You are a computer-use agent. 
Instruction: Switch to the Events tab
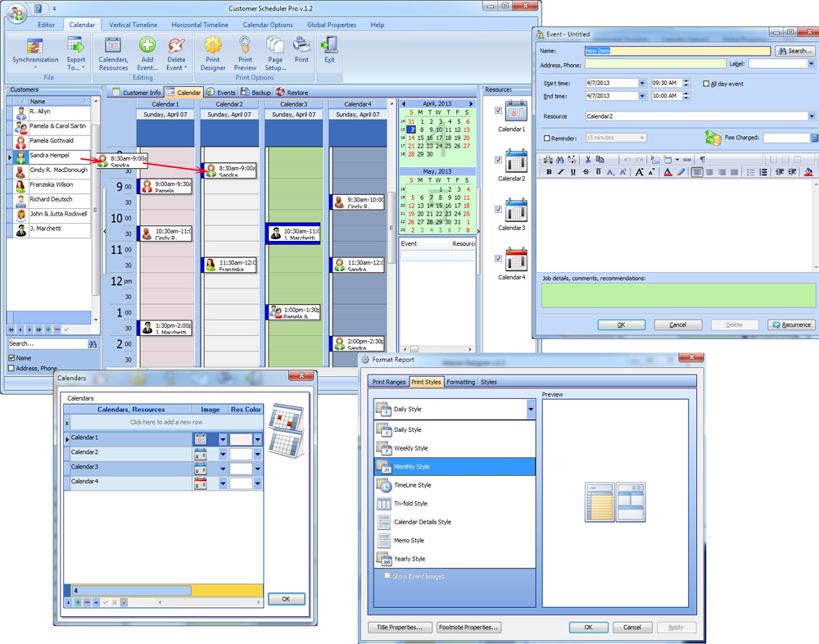coord(221,92)
